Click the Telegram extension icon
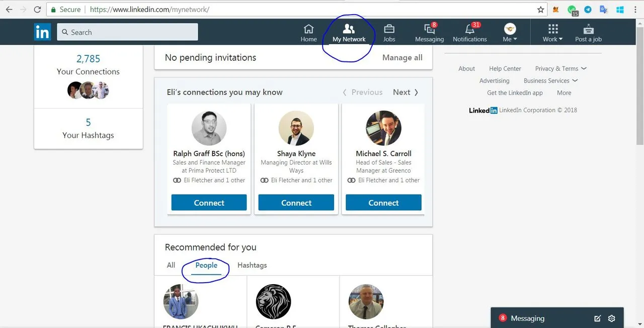This screenshot has height=328, width=644. click(x=588, y=10)
